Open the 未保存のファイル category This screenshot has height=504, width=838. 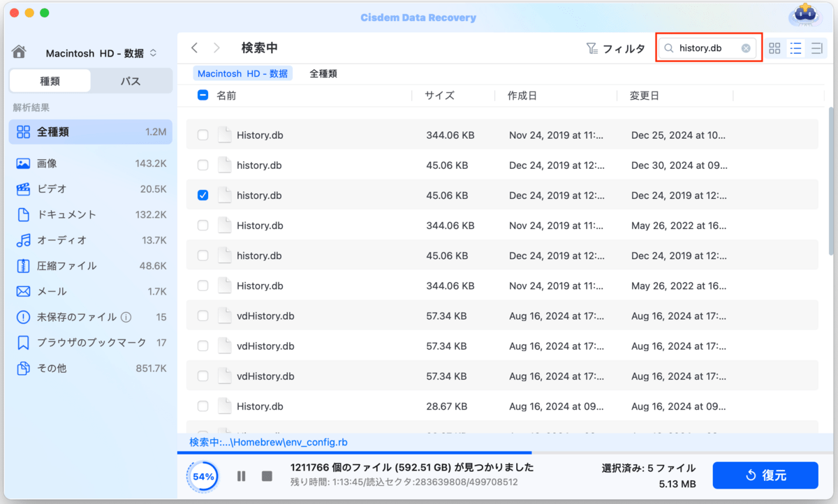click(x=90, y=317)
